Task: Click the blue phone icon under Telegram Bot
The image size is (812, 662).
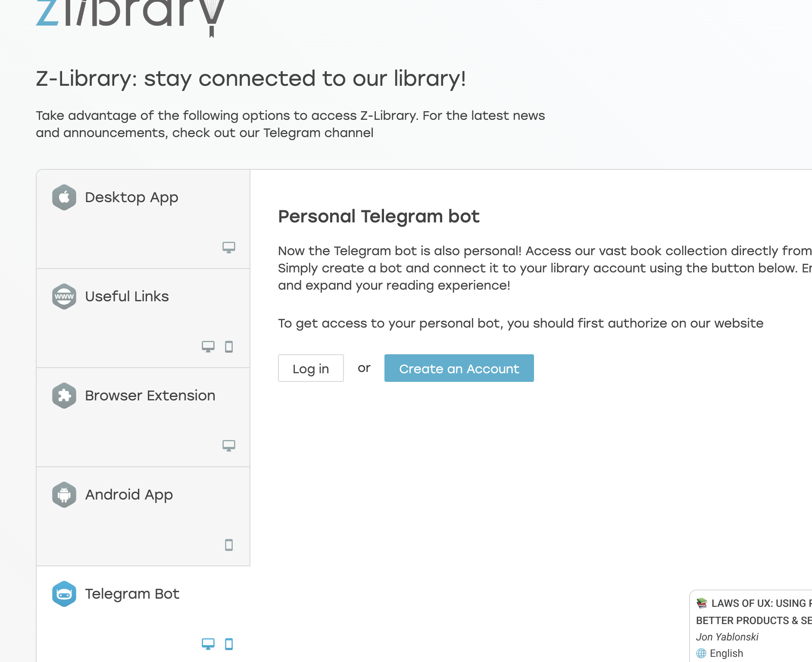Action: (229, 644)
